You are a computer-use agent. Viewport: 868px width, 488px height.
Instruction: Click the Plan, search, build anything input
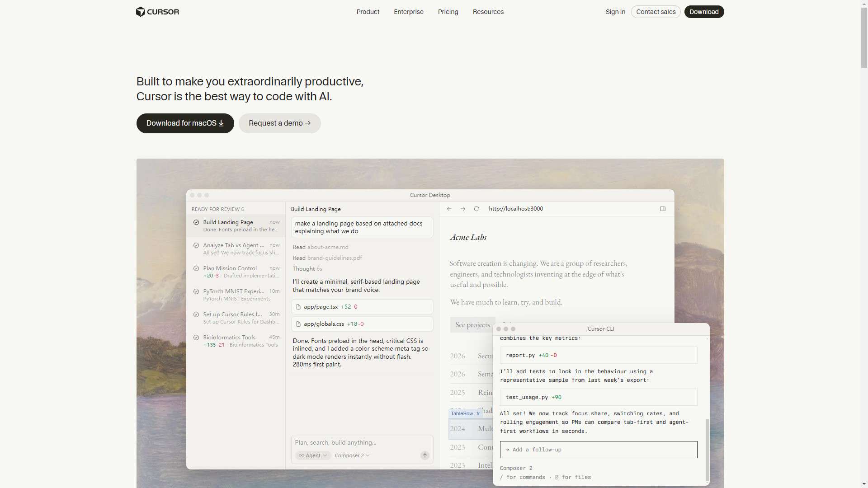[362, 443]
